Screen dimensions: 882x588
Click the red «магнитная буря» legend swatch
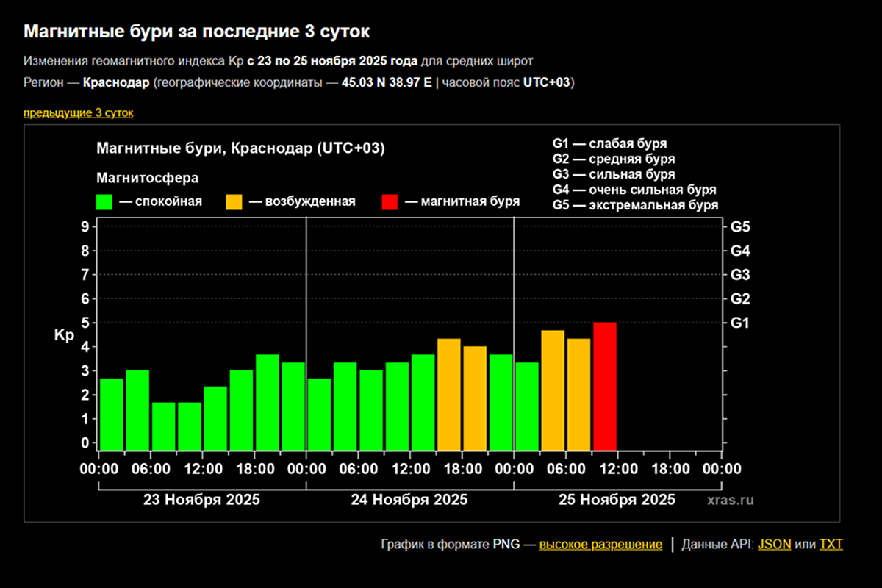pyautogui.click(x=390, y=202)
